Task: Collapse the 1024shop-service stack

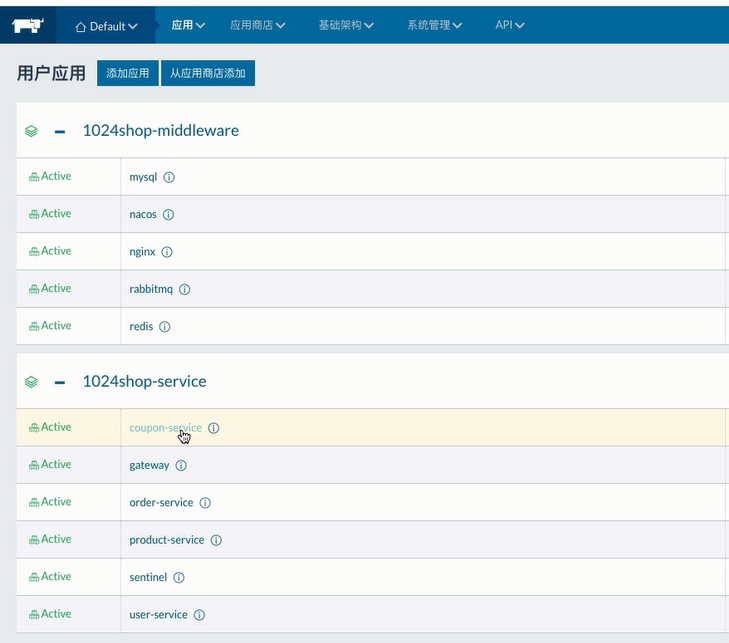Action: 60,383
